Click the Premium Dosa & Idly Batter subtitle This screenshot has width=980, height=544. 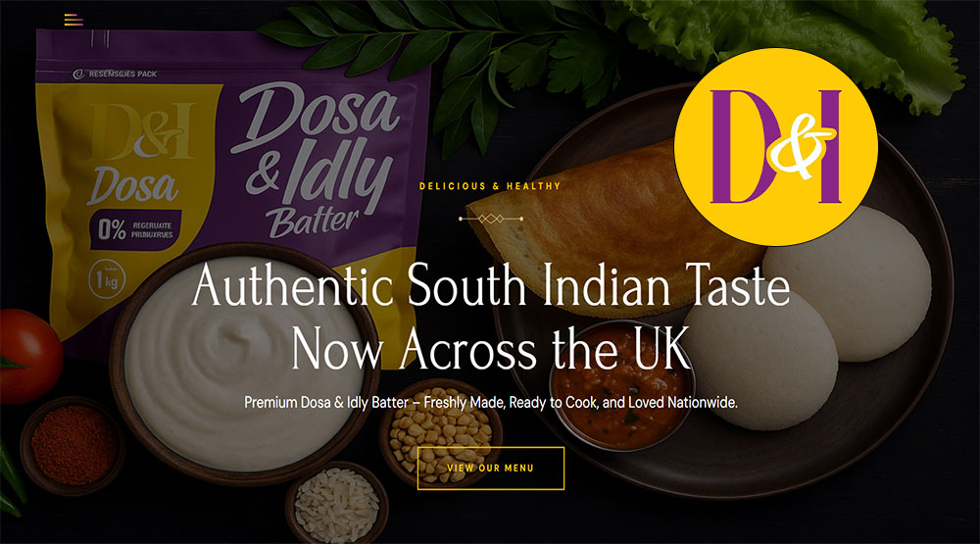pyautogui.click(x=491, y=402)
